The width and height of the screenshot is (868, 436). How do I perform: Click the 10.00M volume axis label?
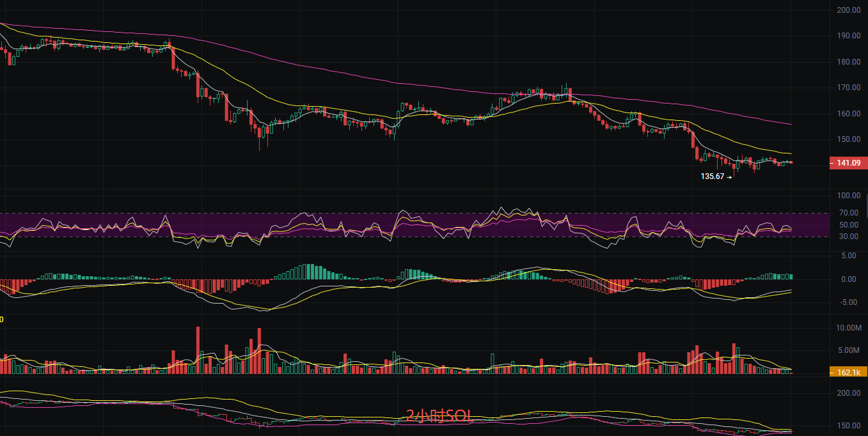point(849,328)
